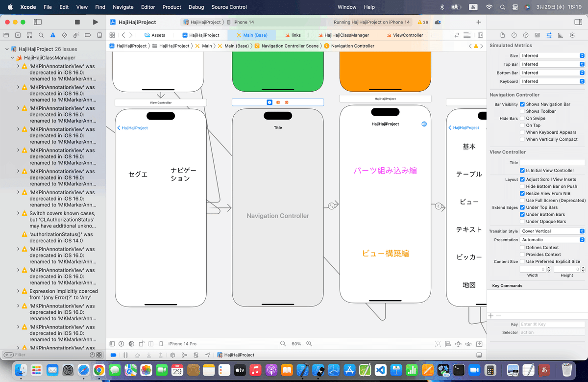Open Spotlight search in menu bar
Image resolution: width=588 pixels, height=382 pixels.
click(502, 7)
